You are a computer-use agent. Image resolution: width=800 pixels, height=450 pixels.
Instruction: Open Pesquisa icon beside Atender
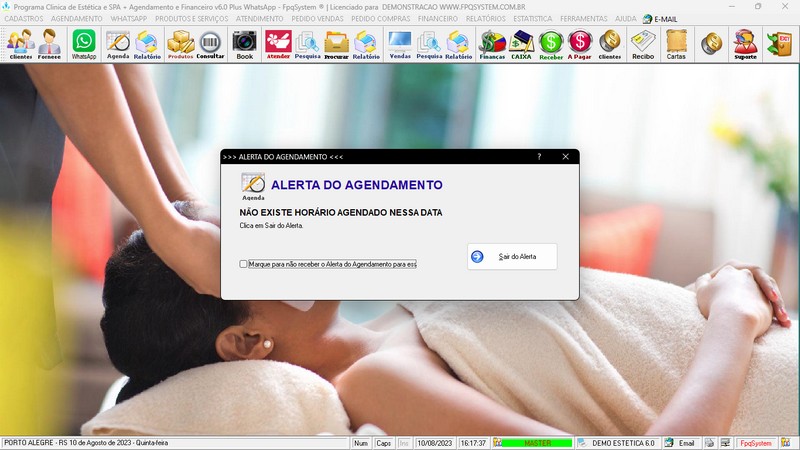[307, 44]
